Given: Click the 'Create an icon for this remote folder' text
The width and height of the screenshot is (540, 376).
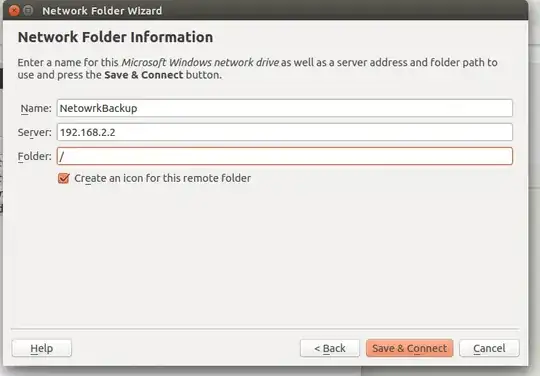Looking at the screenshot, I should click(x=163, y=178).
